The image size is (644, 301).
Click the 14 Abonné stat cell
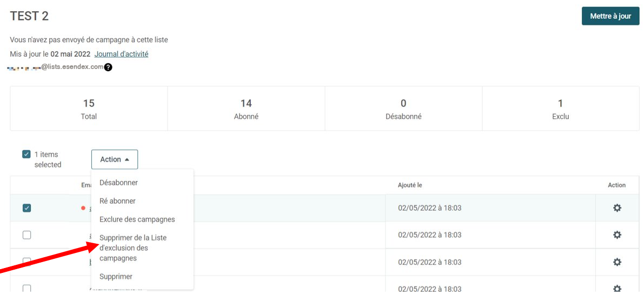click(246, 109)
